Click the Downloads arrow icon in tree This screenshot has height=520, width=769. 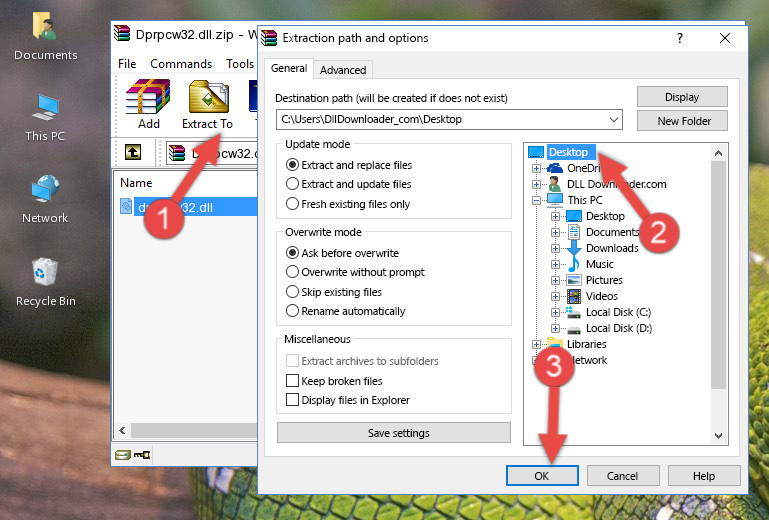[x=574, y=248]
